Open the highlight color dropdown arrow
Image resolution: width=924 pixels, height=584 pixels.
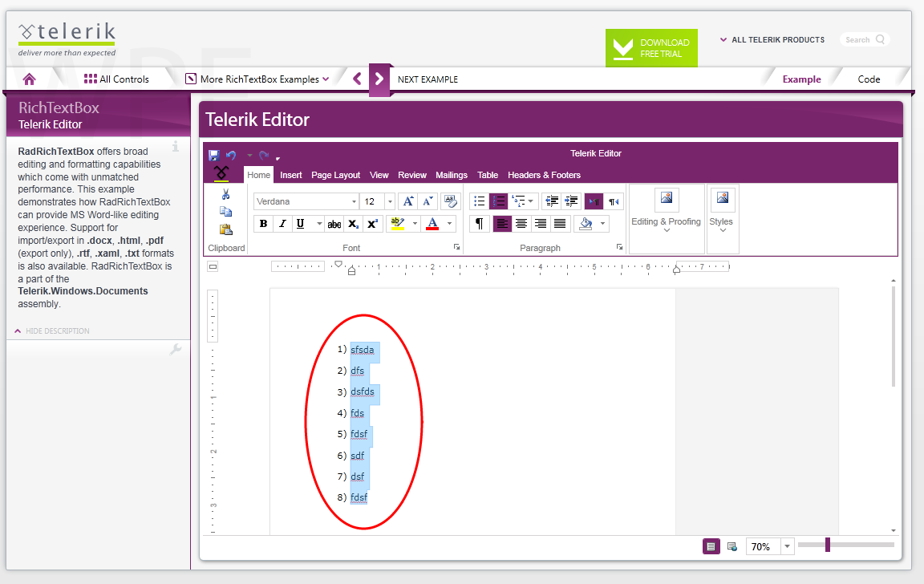pyautogui.click(x=415, y=224)
